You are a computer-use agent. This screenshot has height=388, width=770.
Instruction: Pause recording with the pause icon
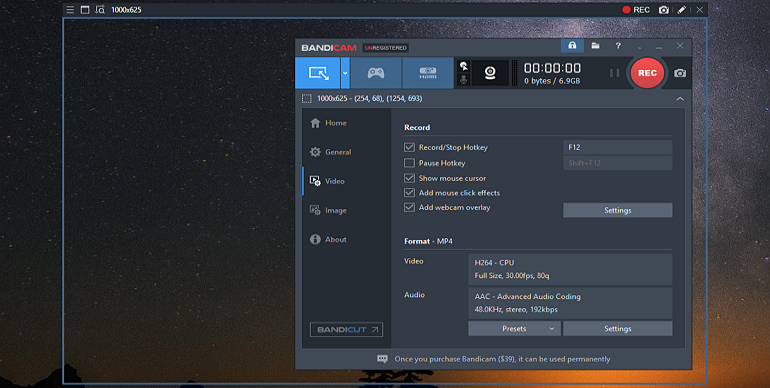pos(614,73)
